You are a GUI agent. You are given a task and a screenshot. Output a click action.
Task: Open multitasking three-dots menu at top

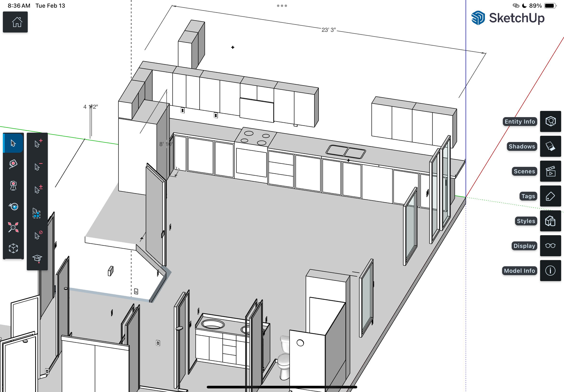pos(282,6)
